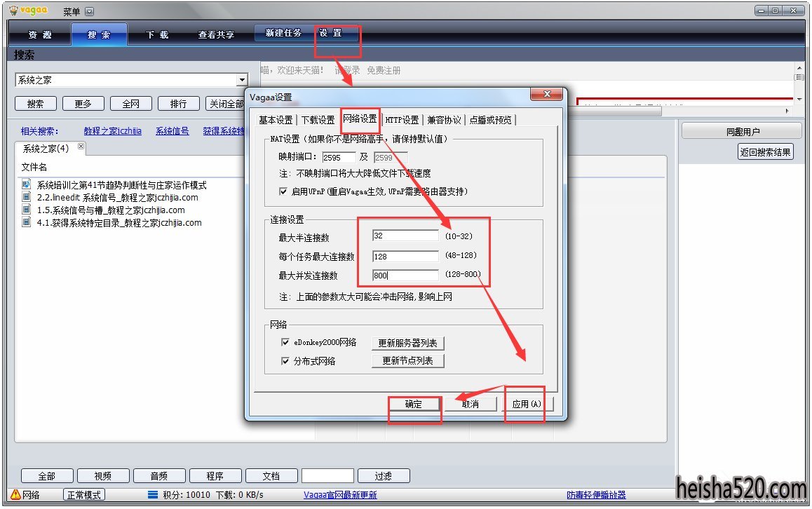Open the 设置 toolbar button

coord(330,33)
